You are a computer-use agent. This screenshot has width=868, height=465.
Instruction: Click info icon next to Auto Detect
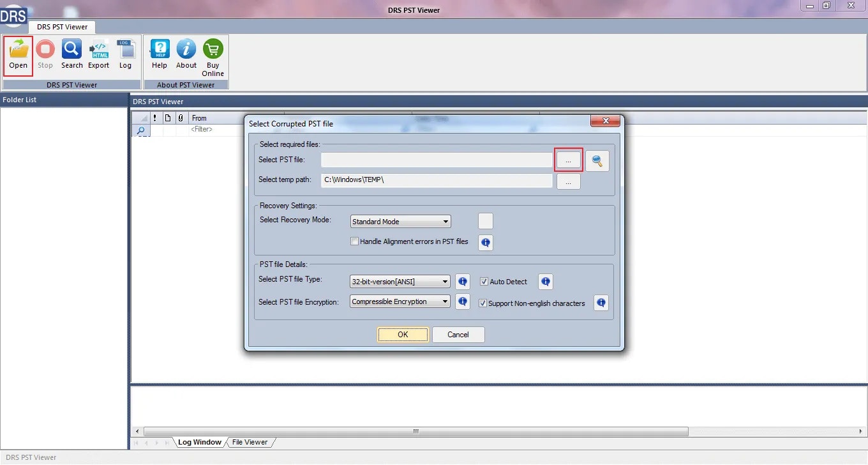(x=546, y=282)
